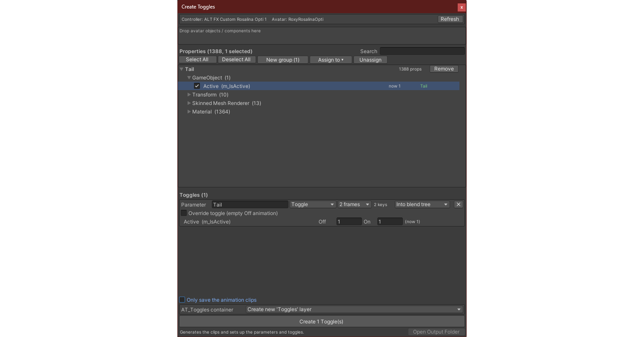This screenshot has width=644, height=337.
Task: Open the AT_Toggles container dropdown
Action: point(354,309)
